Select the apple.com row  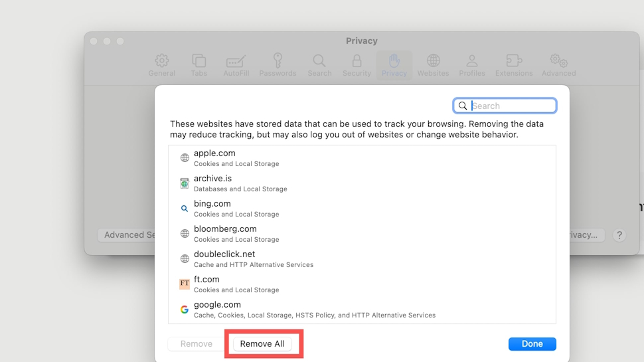[x=362, y=158]
